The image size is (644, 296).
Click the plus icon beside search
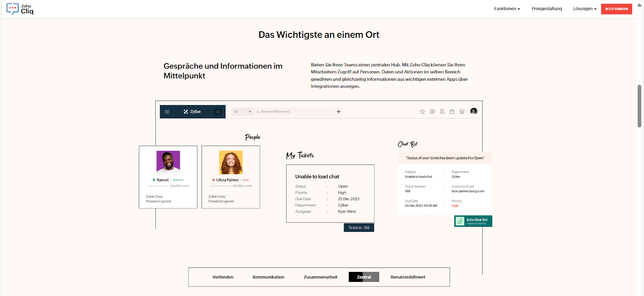click(x=339, y=112)
